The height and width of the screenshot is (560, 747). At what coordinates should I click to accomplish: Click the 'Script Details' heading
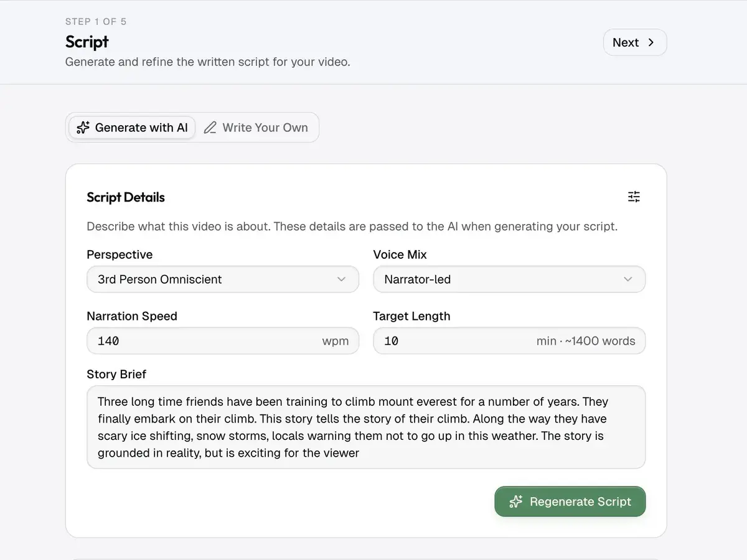coord(126,197)
